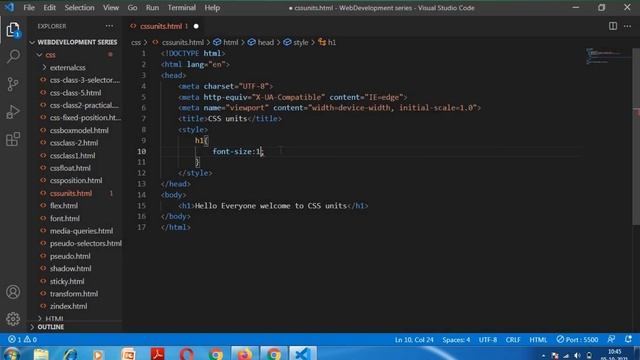
Task: Open the Help menu
Action: tap(212, 8)
